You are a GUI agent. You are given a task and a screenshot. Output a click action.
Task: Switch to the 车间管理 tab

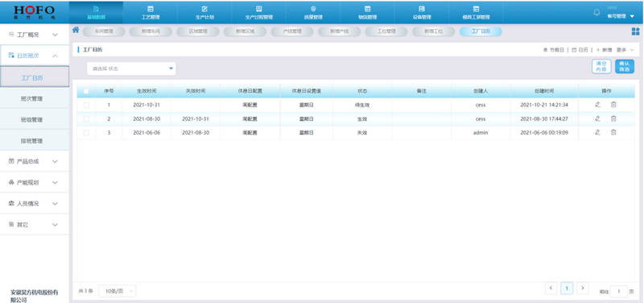click(104, 31)
